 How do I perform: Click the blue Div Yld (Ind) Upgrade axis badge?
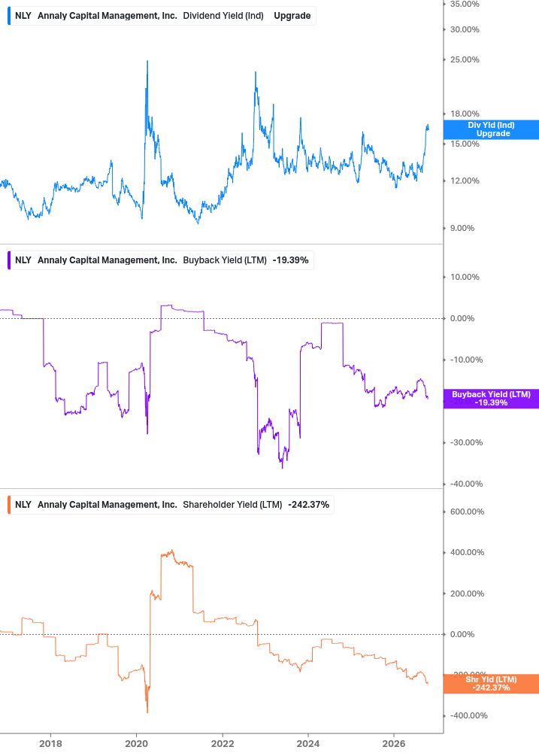tap(491, 129)
